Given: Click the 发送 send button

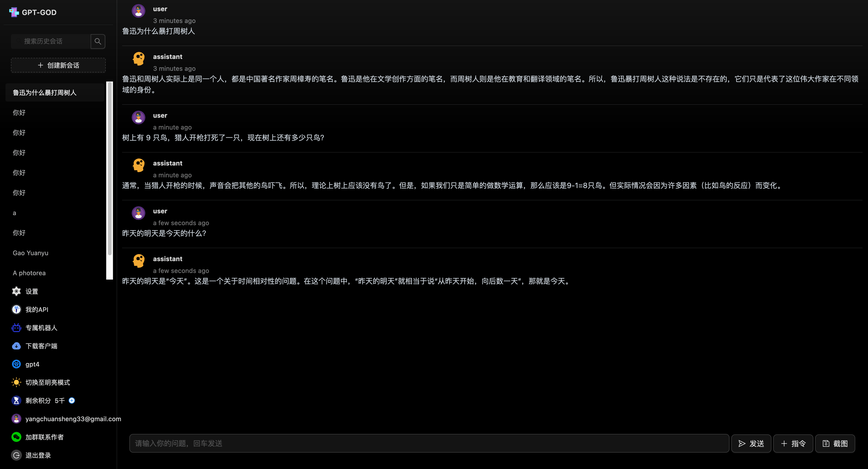Looking at the screenshot, I should (751, 443).
